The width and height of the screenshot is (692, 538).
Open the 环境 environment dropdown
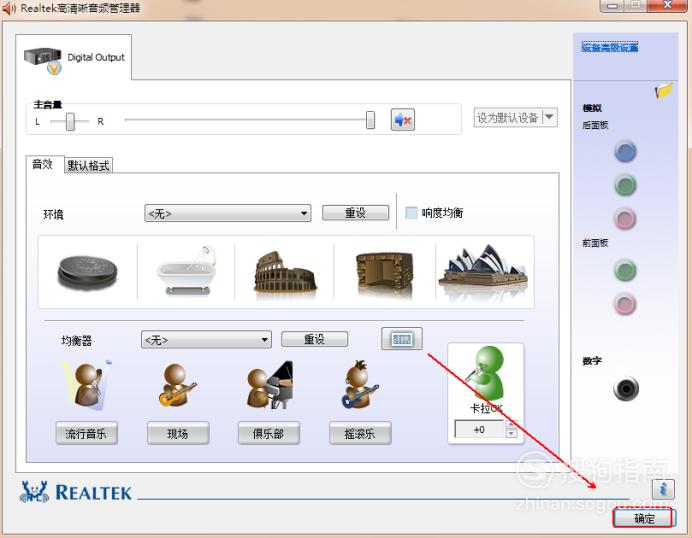click(228, 214)
